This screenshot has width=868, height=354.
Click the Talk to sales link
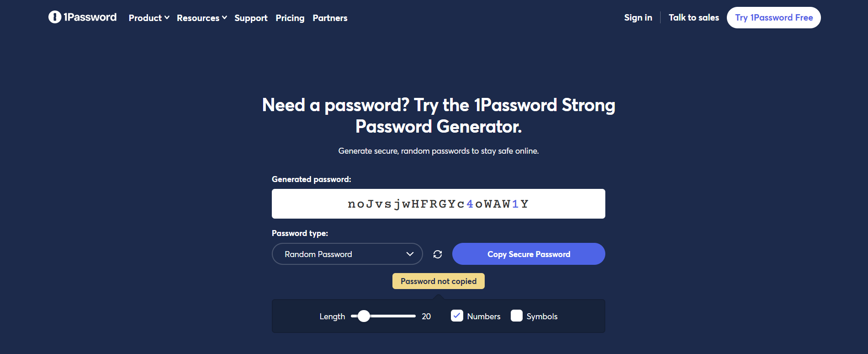pyautogui.click(x=693, y=18)
